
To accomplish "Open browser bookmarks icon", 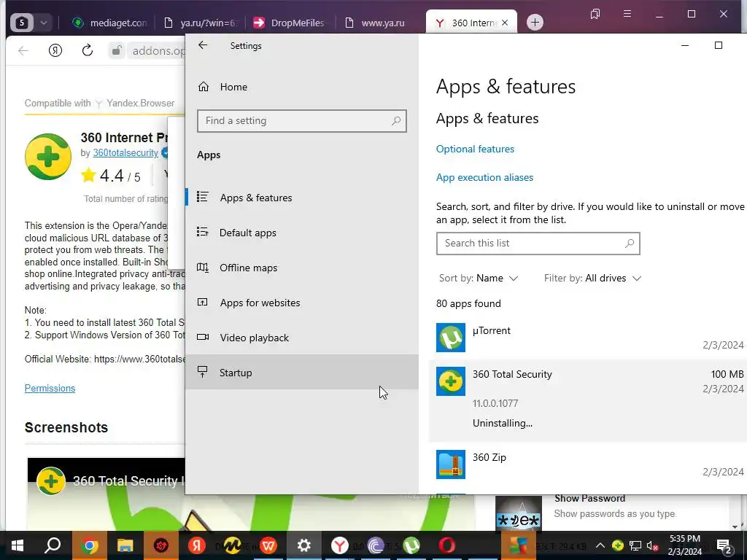I will (x=595, y=14).
